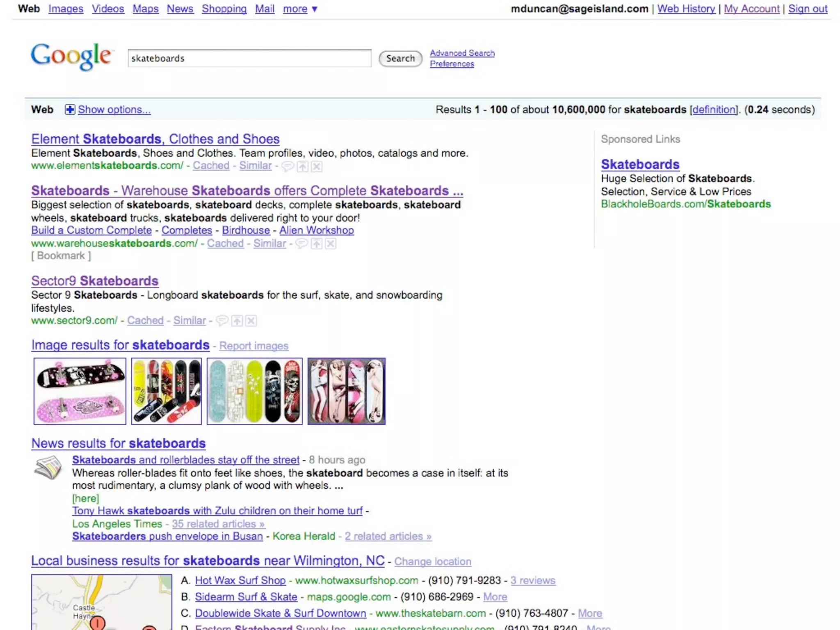The height and width of the screenshot is (630, 840).
Task: Click the red map marker on the map
Action: coord(98,623)
